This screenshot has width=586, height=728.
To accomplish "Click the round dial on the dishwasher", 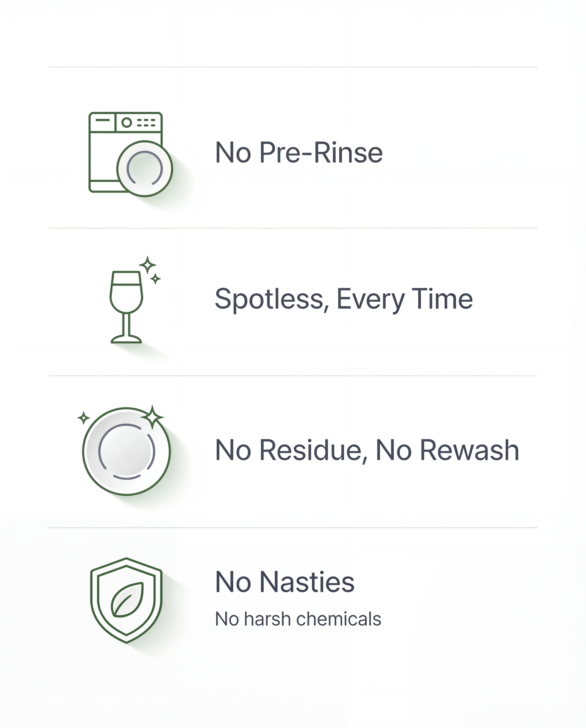I will point(127,122).
